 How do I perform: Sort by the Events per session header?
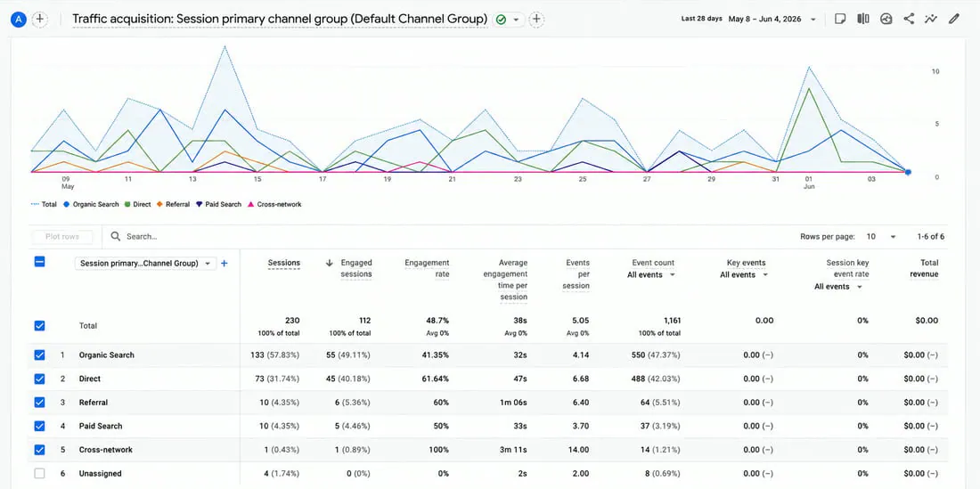click(576, 274)
